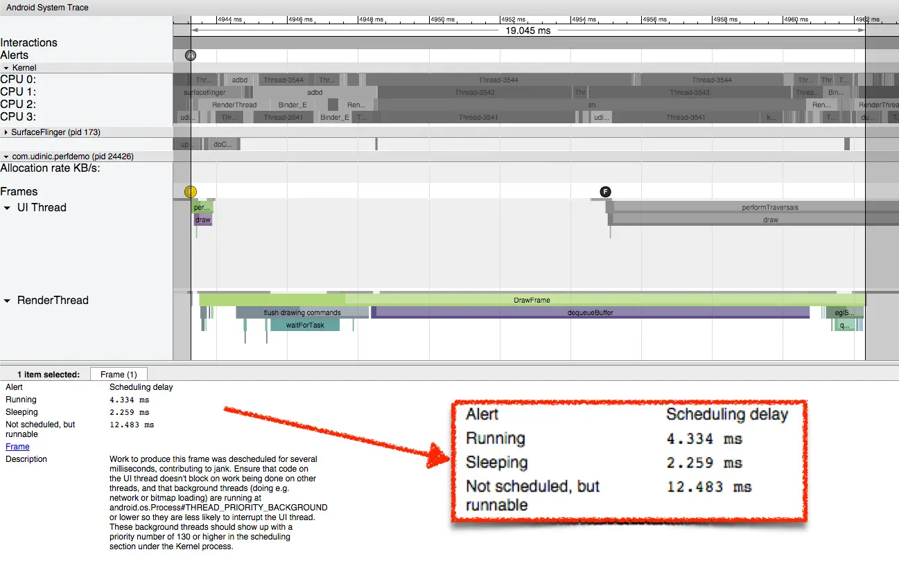Expand the SurfaceFlinger (pid 173) section
The image size is (899, 588).
[6, 132]
